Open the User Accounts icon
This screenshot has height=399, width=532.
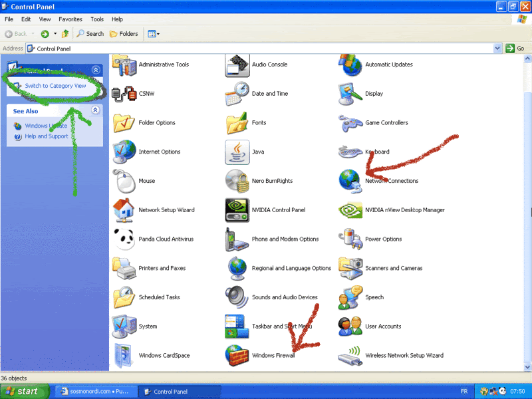click(350, 327)
